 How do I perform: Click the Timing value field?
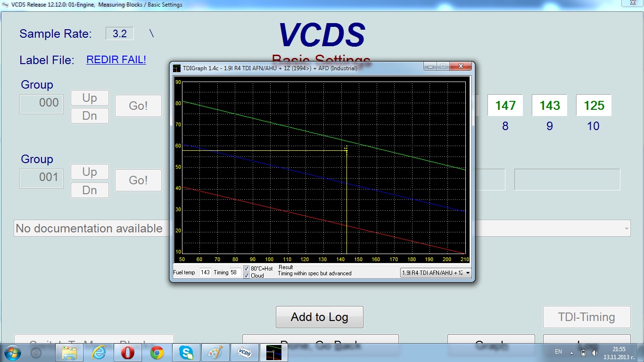234,272
